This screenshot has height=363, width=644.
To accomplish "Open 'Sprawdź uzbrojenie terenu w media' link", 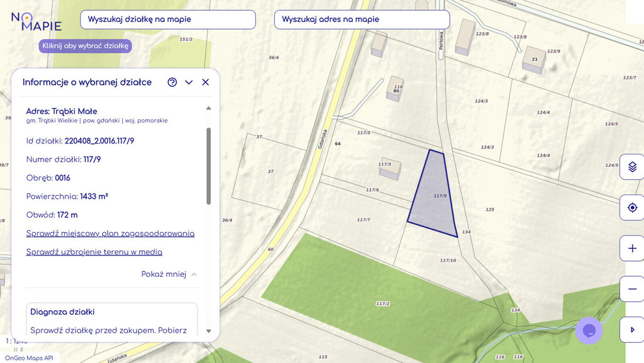I will point(94,252).
